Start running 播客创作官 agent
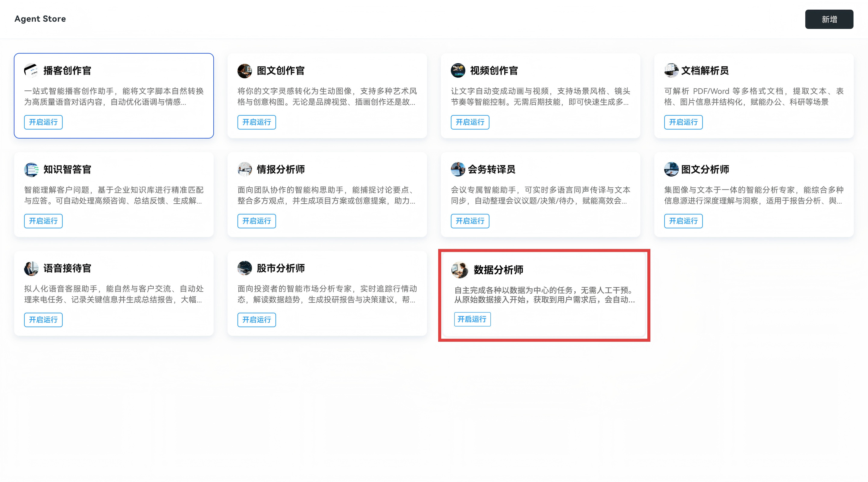 pyautogui.click(x=43, y=122)
